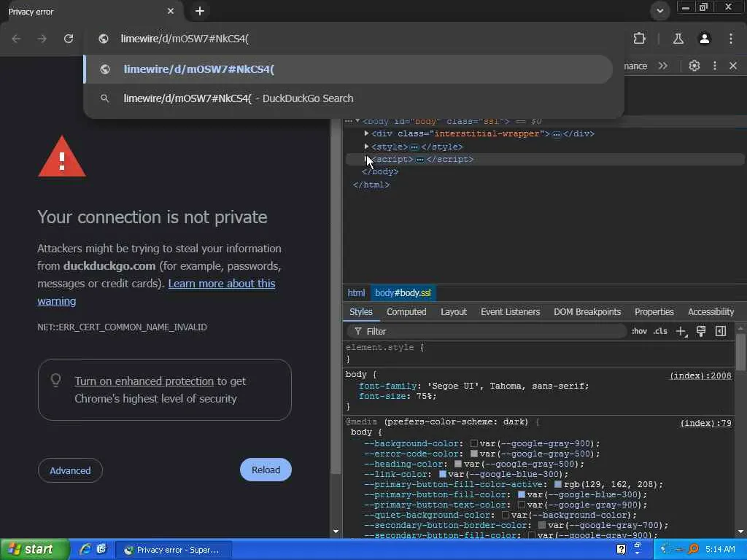The width and height of the screenshot is (747, 560).
Task: Open DevTools three-dot customize menu
Action: tap(715, 66)
